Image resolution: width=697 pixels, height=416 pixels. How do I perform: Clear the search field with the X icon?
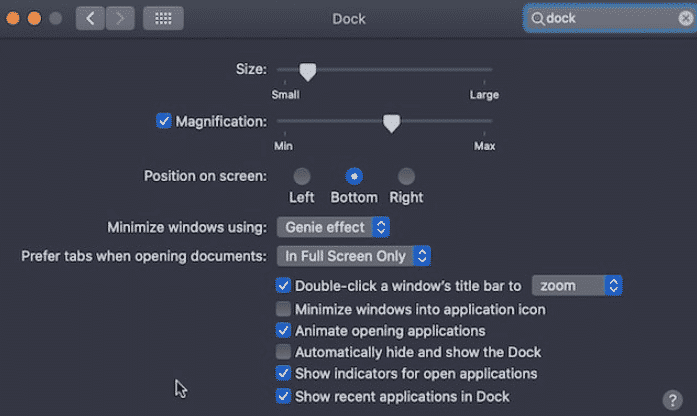686,18
